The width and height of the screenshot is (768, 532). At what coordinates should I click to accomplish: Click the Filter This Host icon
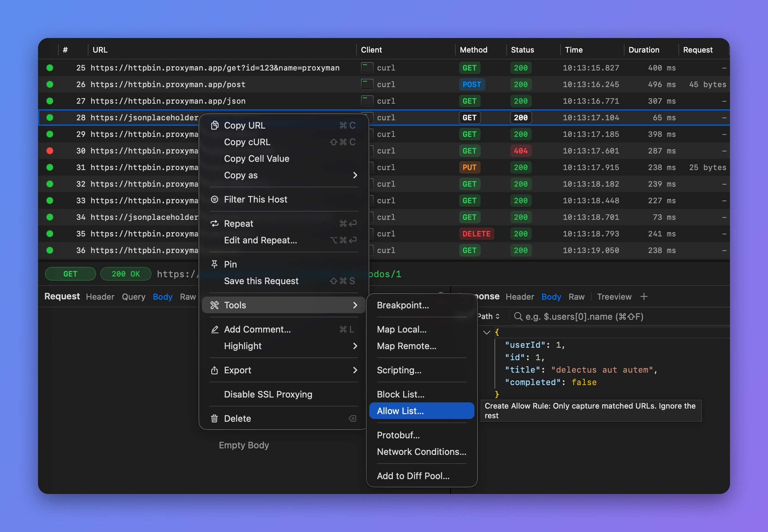[x=215, y=199]
